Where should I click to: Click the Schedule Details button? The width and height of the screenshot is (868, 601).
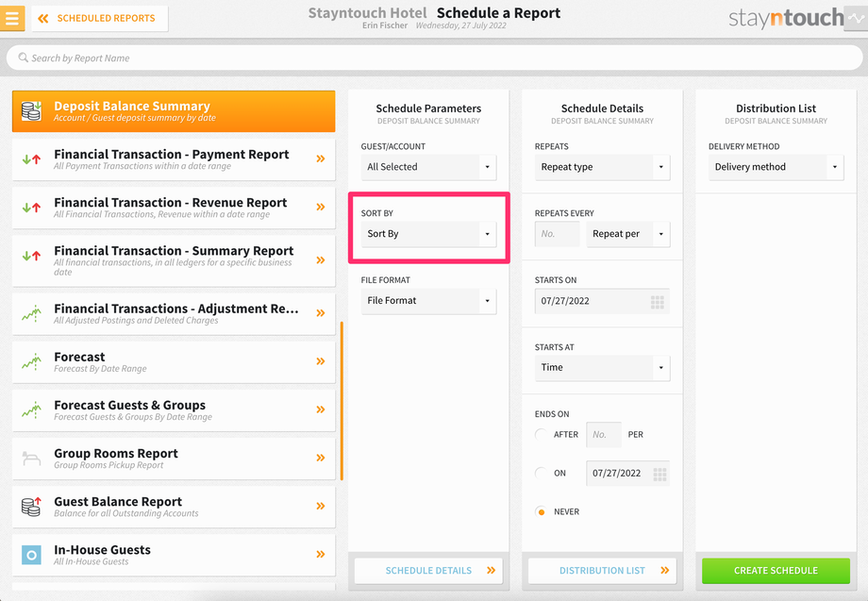[x=428, y=571]
